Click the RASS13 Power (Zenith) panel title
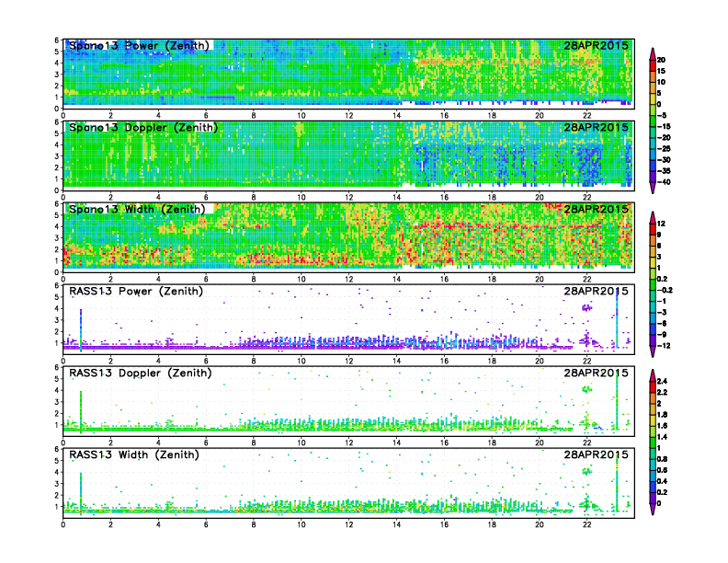728x563 pixels. point(136,292)
